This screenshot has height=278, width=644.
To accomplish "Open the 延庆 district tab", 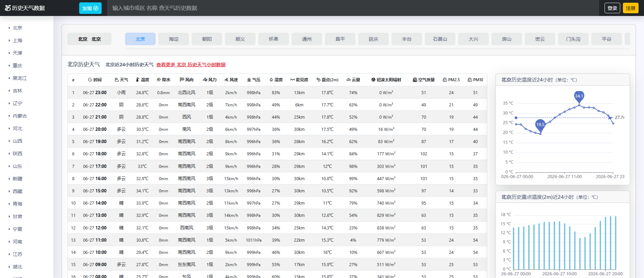I will 373,39.
